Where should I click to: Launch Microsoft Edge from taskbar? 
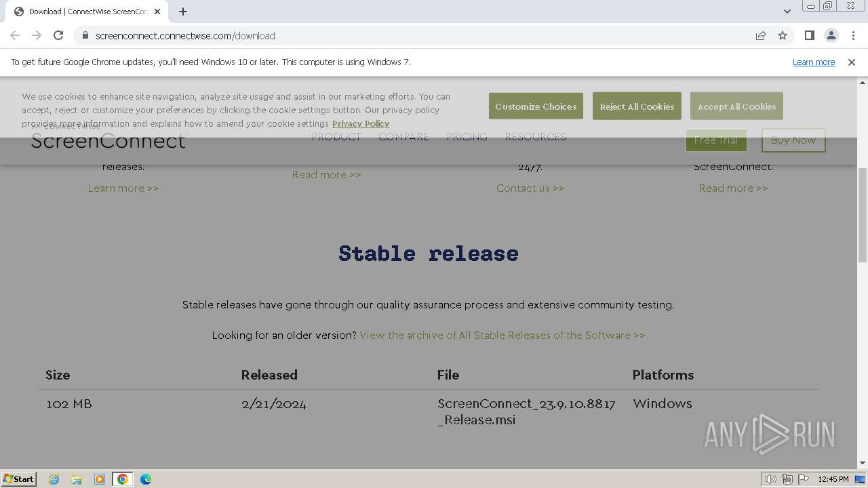point(146,479)
